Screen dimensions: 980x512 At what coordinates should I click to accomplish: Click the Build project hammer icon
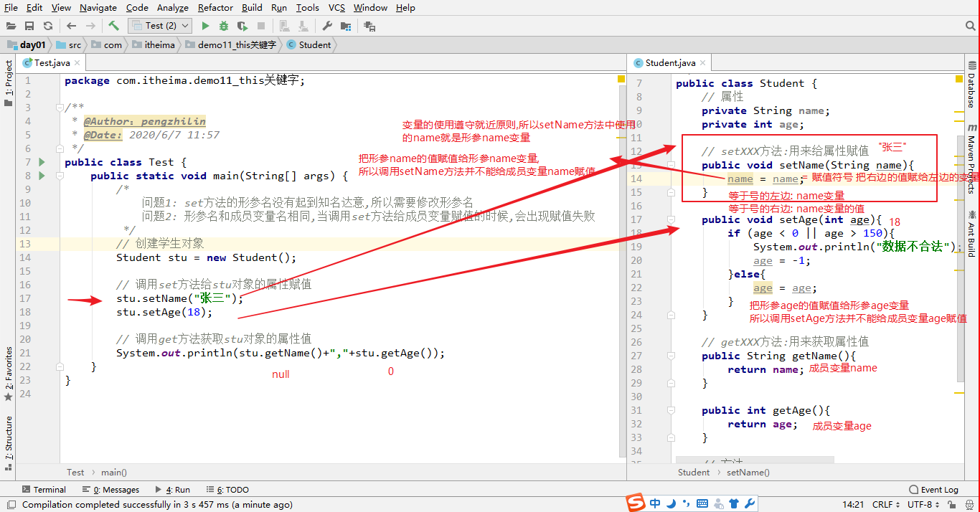coord(113,26)
